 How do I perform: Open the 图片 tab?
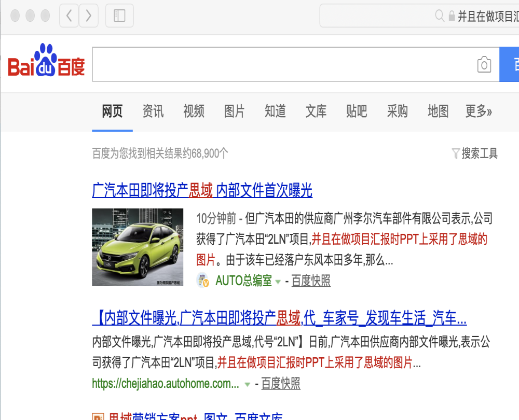click(x=235, y=111)
